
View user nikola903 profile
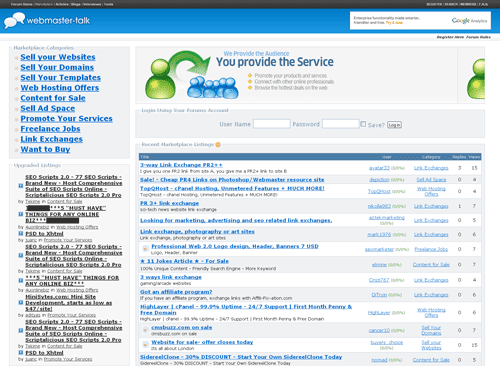click(x=379, y=206)
